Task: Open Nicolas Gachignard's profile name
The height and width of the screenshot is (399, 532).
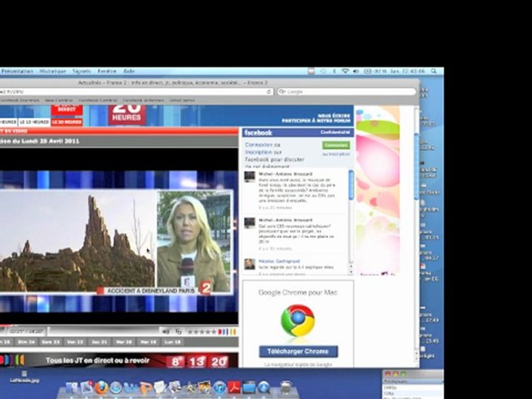Action: pyautogui.click(x=279, y=261)
